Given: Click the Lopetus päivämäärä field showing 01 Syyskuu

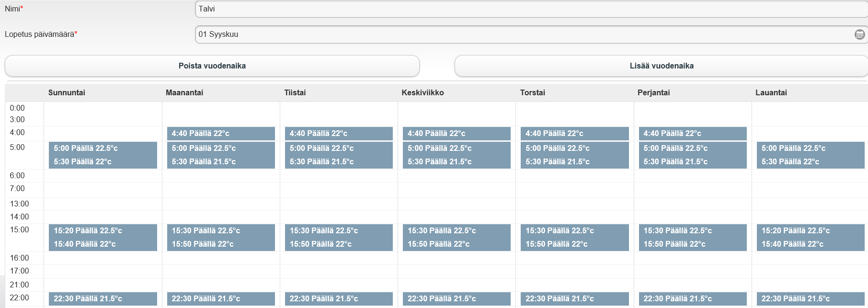Looking at the screenshot, I should [x=531, y=34].
